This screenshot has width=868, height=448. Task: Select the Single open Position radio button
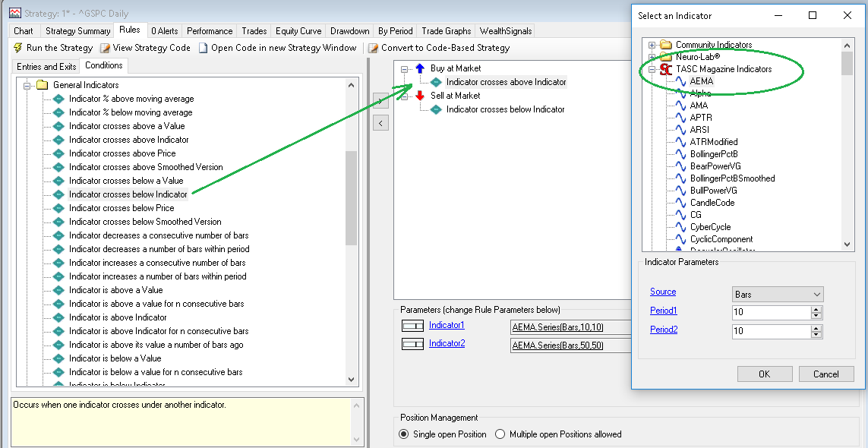[x=404, y=434]
